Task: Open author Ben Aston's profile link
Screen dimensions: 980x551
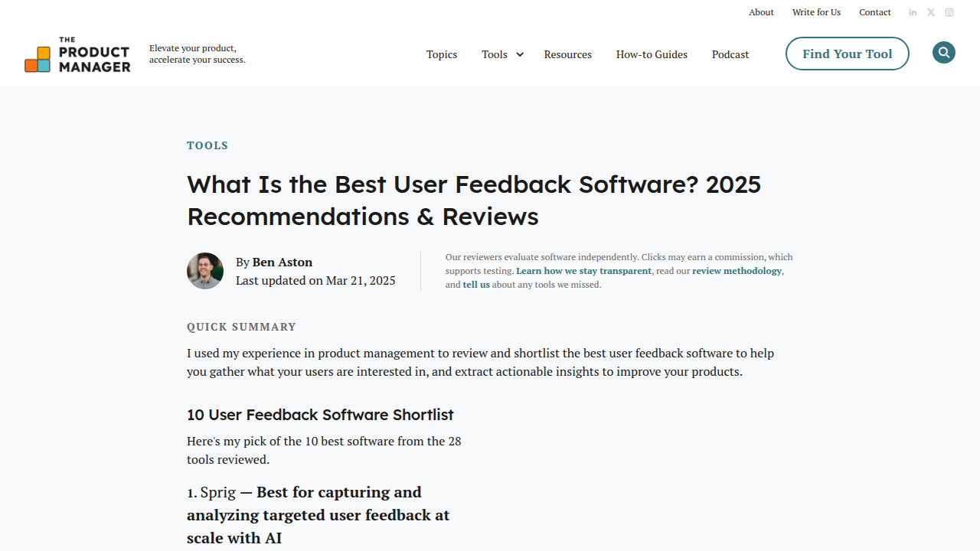Action: (x=283, y=262)
